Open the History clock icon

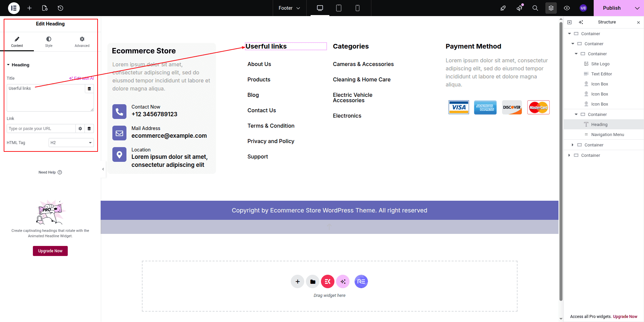60,8
